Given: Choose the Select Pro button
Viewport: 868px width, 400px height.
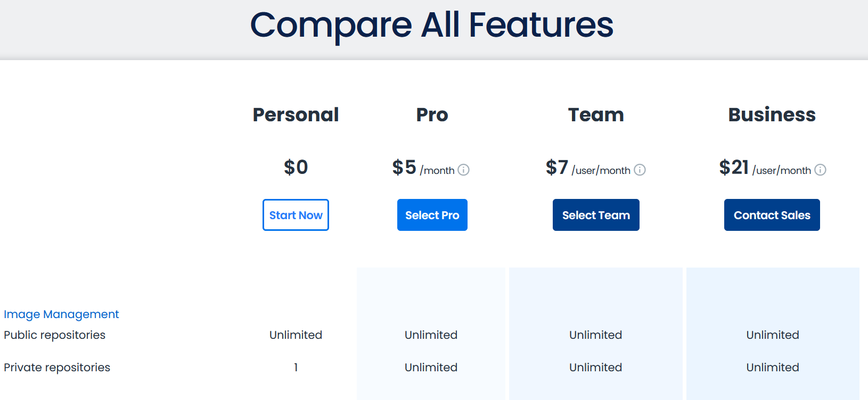Looking at the screenshot, I should tap(432, 215).
